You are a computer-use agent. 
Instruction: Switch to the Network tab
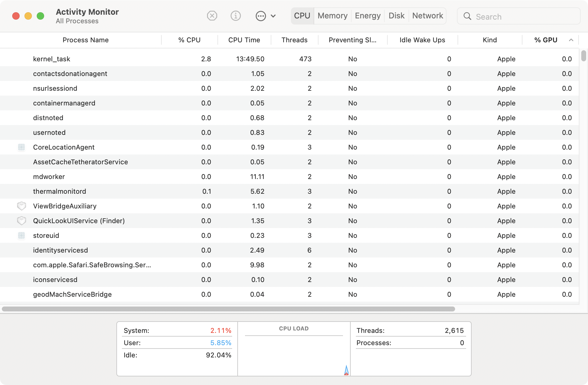(x=428, y=16)
